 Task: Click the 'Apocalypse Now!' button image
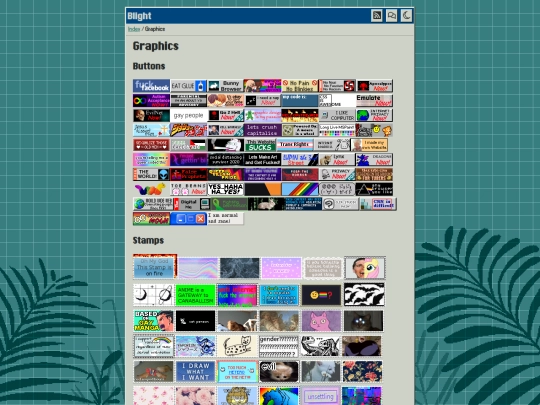click(374, 86)
